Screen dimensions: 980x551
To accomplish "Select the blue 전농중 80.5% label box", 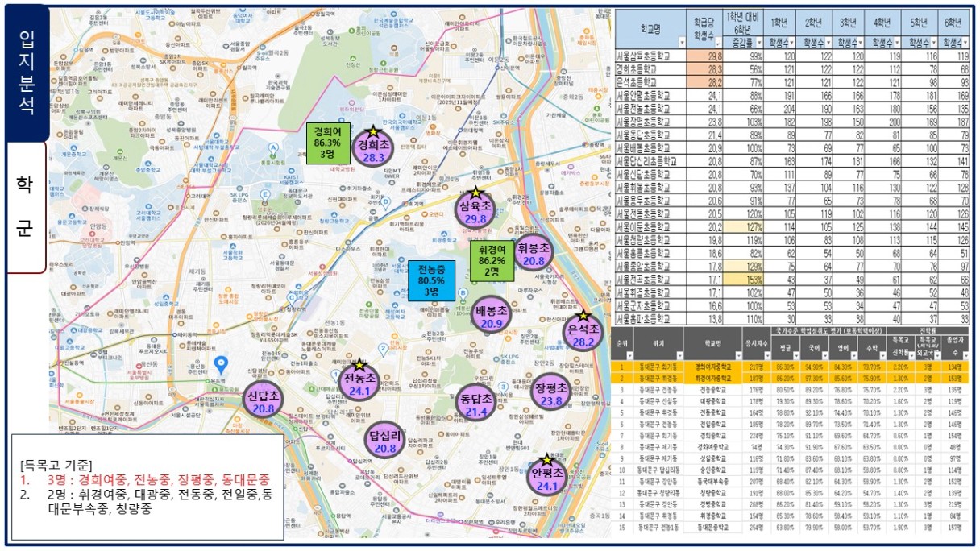I will tap(433, 280).
